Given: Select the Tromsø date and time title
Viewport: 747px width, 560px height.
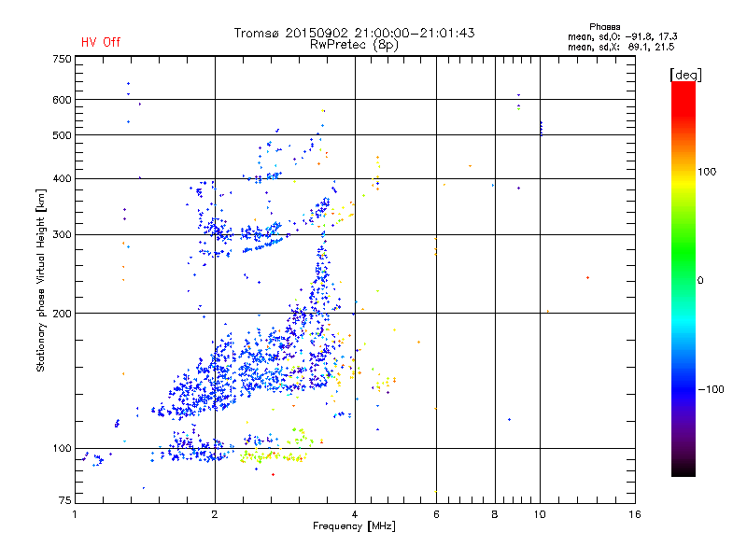Looking at the screenshot, I should [x=354, y=33].
